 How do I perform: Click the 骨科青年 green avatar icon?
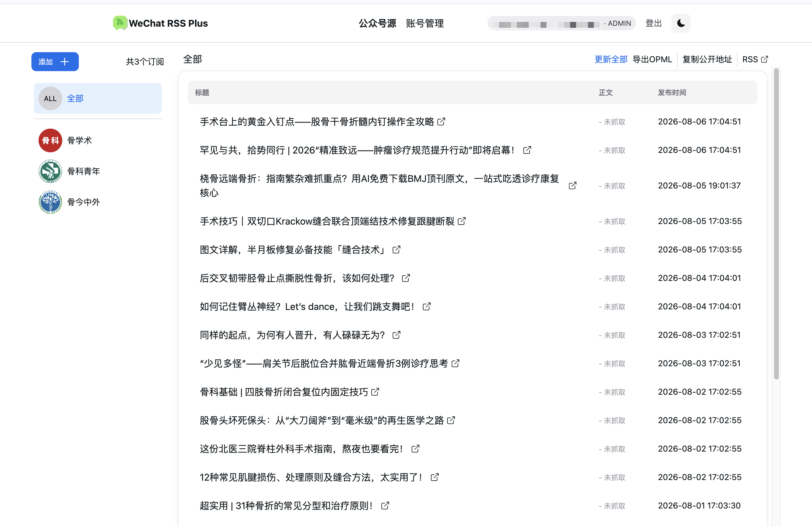50,171
